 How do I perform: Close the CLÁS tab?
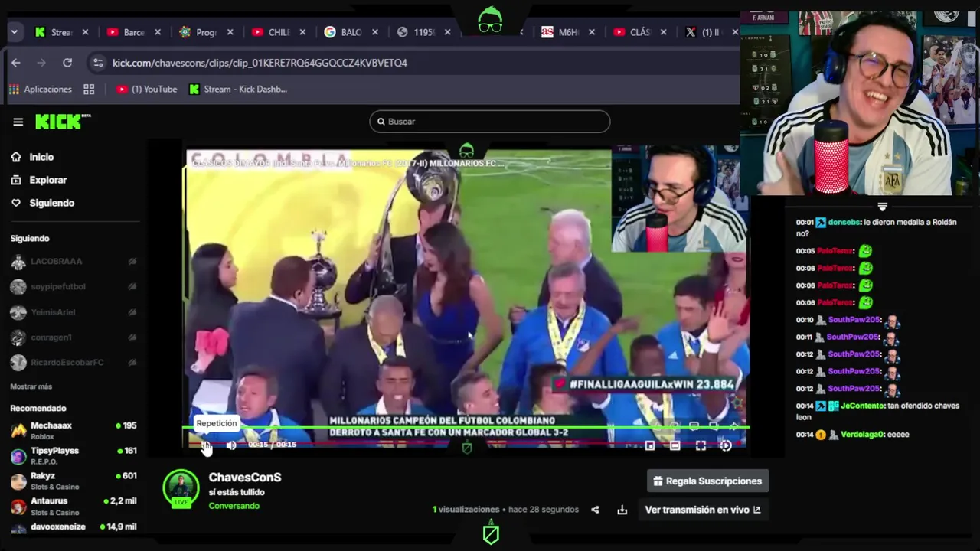[x=663, y=32]
